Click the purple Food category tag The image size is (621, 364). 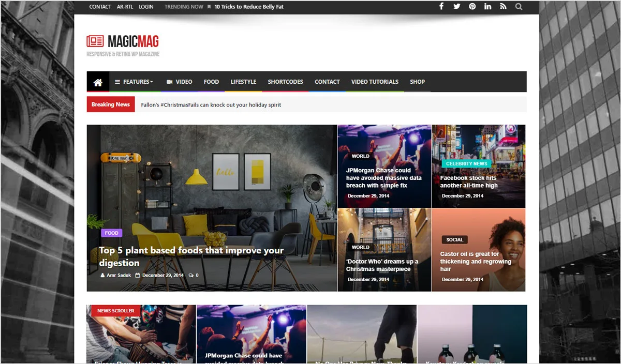[112, 233]
